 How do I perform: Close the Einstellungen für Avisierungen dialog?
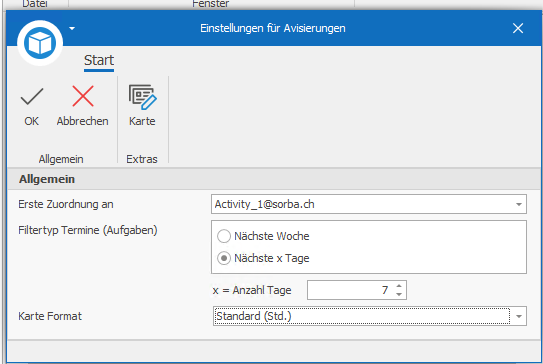[518, 28]
